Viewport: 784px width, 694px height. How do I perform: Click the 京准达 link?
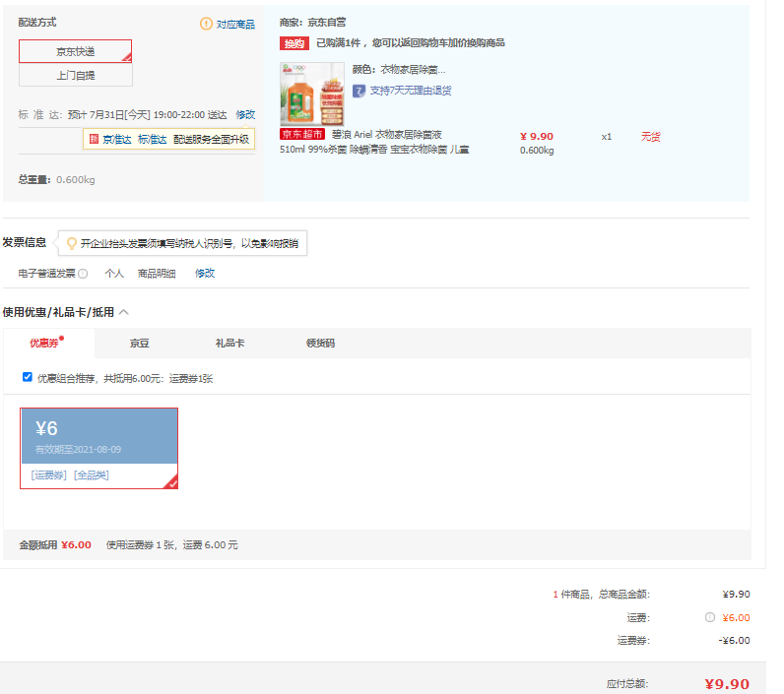pyautogui.click(x=117, y=140)
